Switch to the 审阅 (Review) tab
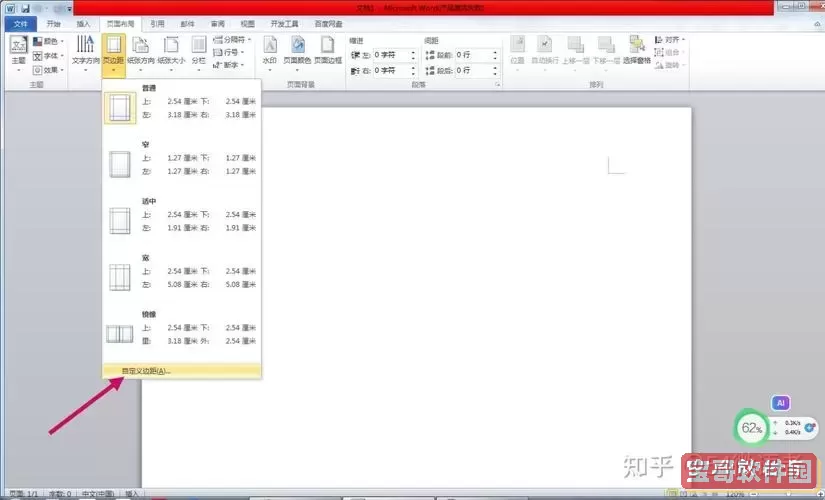The image size is (825, 500). [217, 24]
